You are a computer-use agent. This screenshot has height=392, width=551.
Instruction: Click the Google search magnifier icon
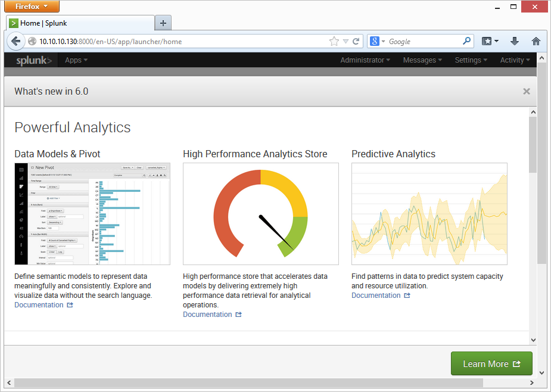466,41
